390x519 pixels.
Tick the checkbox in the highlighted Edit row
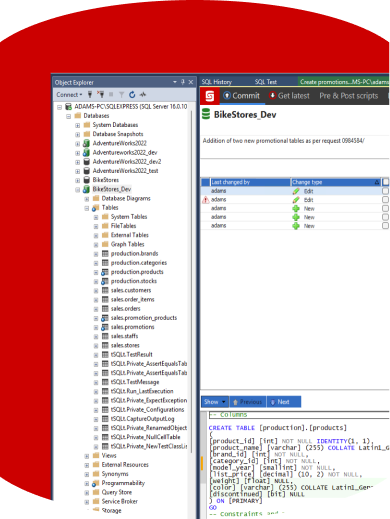click(x=385, y=191)
